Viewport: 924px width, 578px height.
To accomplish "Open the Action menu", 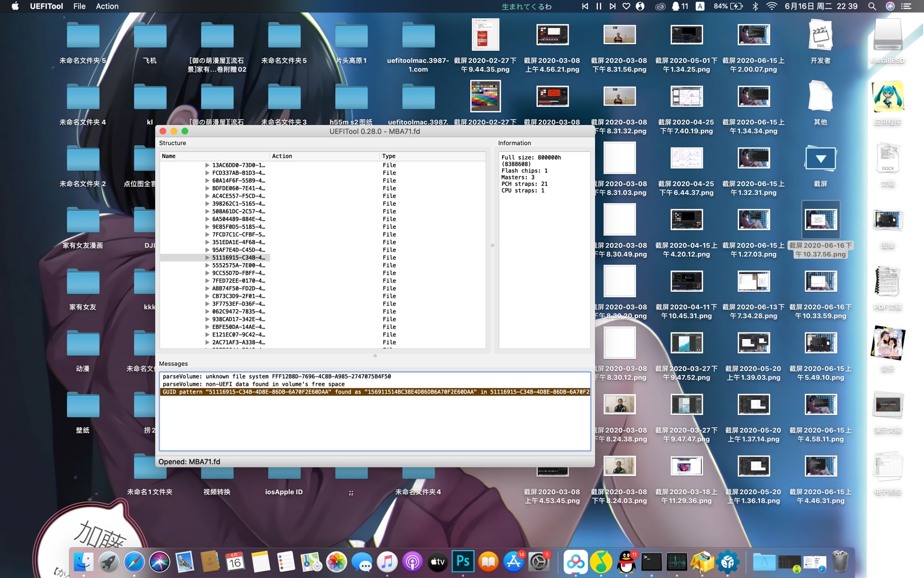I will (107, 6).
